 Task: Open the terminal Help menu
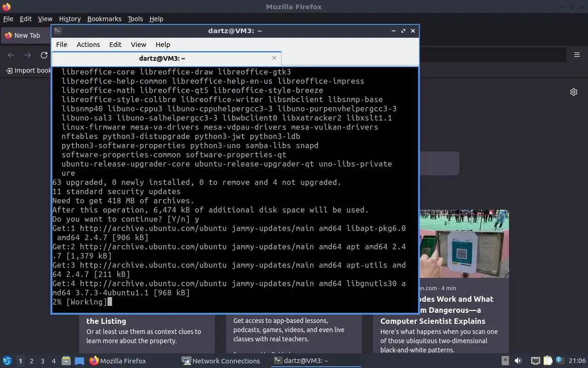pos(163,45)
